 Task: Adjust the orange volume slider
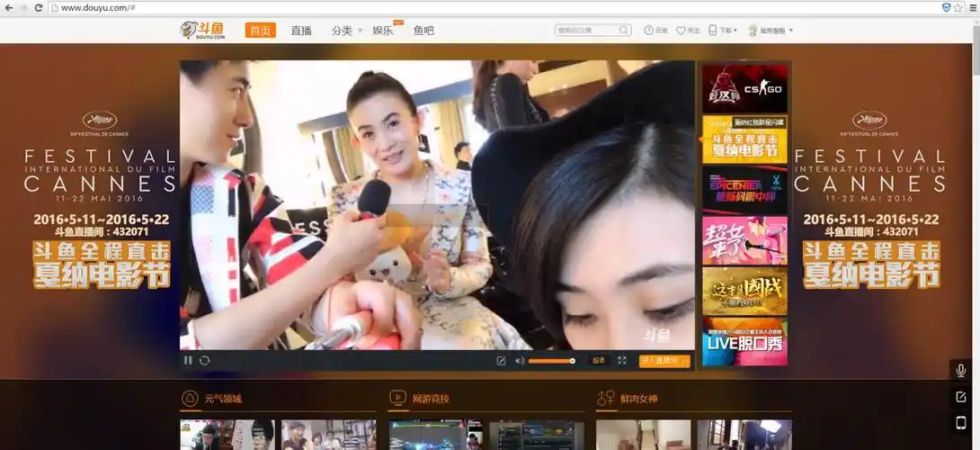551,361
